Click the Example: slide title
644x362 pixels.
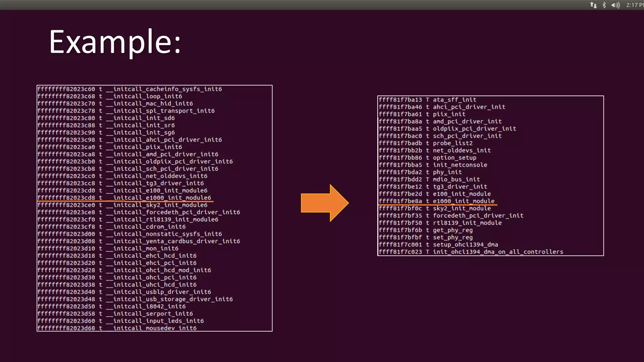[x=115, y=42]
